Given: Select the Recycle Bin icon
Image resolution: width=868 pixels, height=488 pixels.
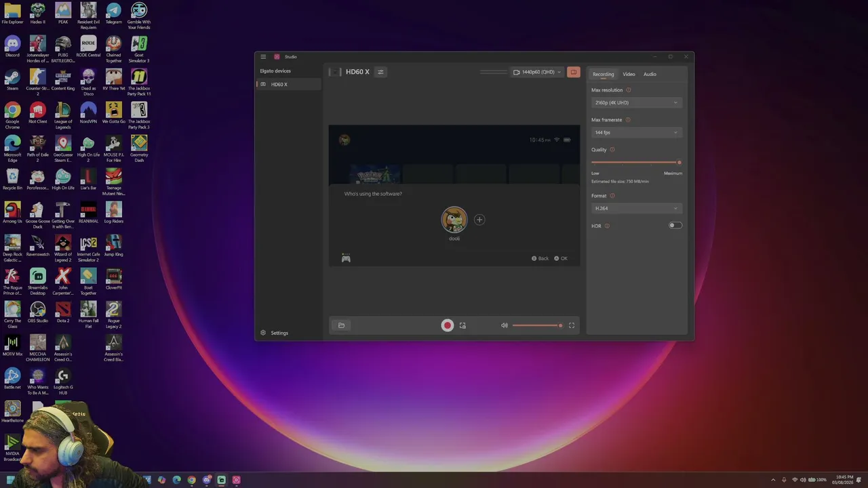Looking at the screenshot, I should tap(12, 180).
